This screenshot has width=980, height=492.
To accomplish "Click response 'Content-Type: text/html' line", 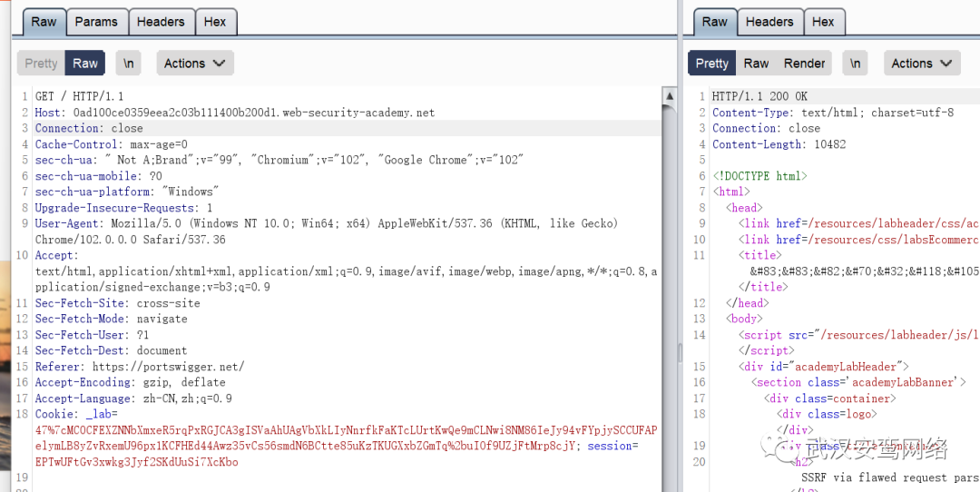I will tap(833, 113).
